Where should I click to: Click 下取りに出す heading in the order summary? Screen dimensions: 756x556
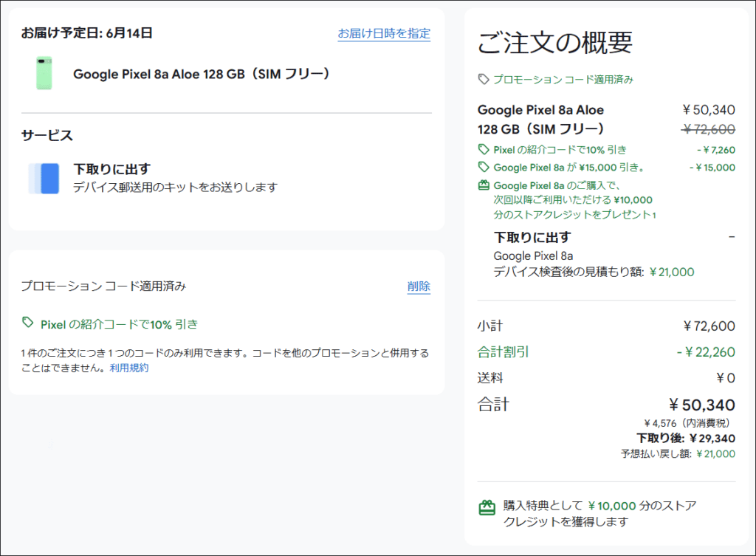coord(532,237)
